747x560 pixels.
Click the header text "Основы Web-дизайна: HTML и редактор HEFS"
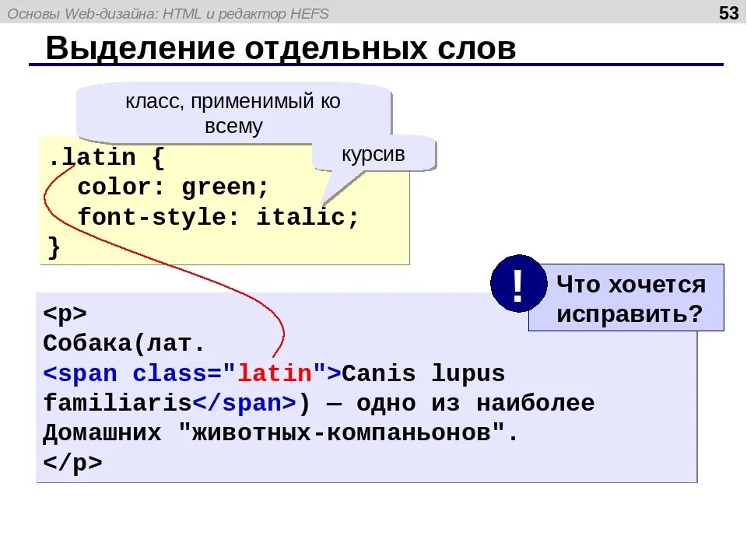(x=168, y=13)
